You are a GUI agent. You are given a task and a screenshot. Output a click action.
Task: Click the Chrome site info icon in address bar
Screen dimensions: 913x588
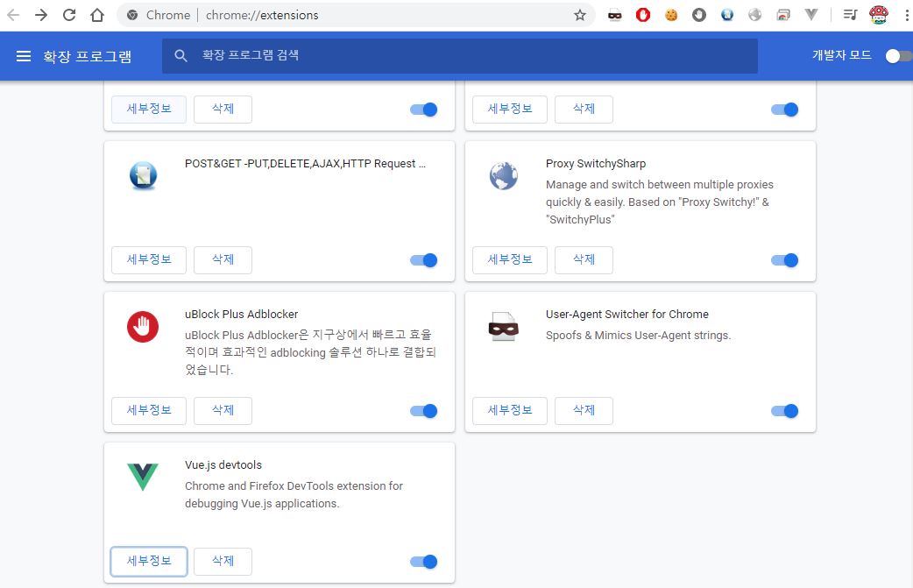tap(132, 15)
